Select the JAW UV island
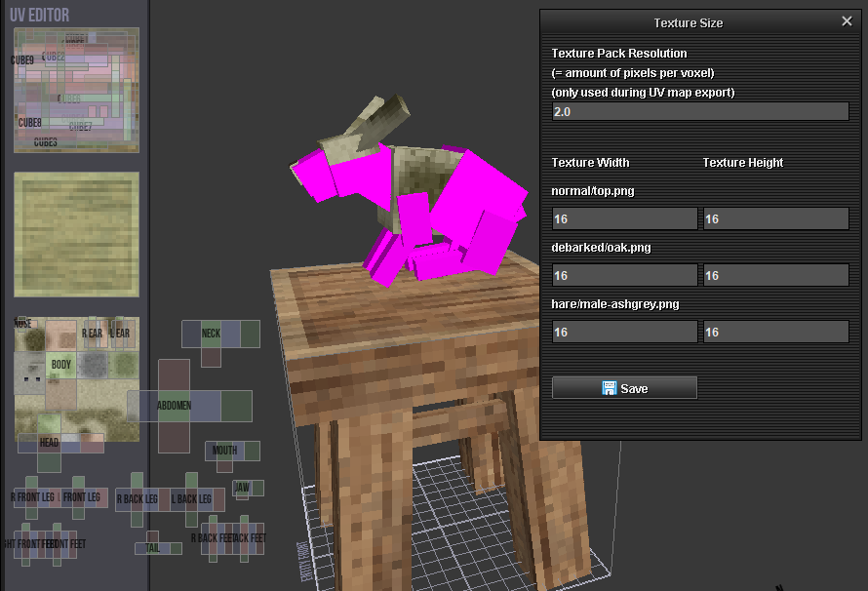 coord(242,487)
